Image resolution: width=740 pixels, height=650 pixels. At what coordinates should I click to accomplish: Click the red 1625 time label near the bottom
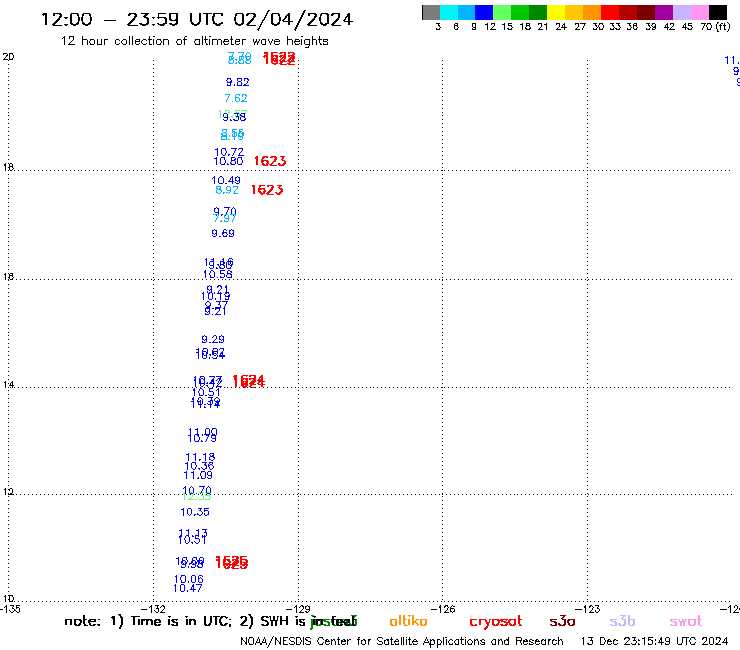click(x=231, y=563)
